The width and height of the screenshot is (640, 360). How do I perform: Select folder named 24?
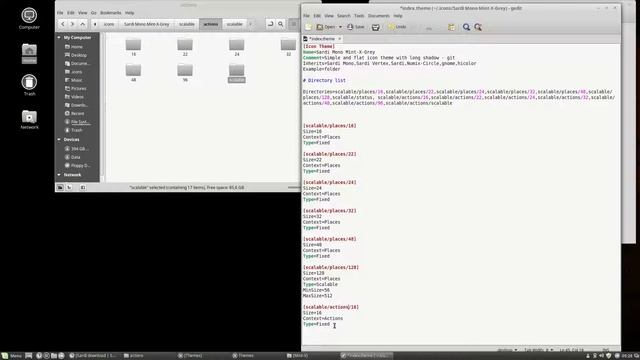237,47
